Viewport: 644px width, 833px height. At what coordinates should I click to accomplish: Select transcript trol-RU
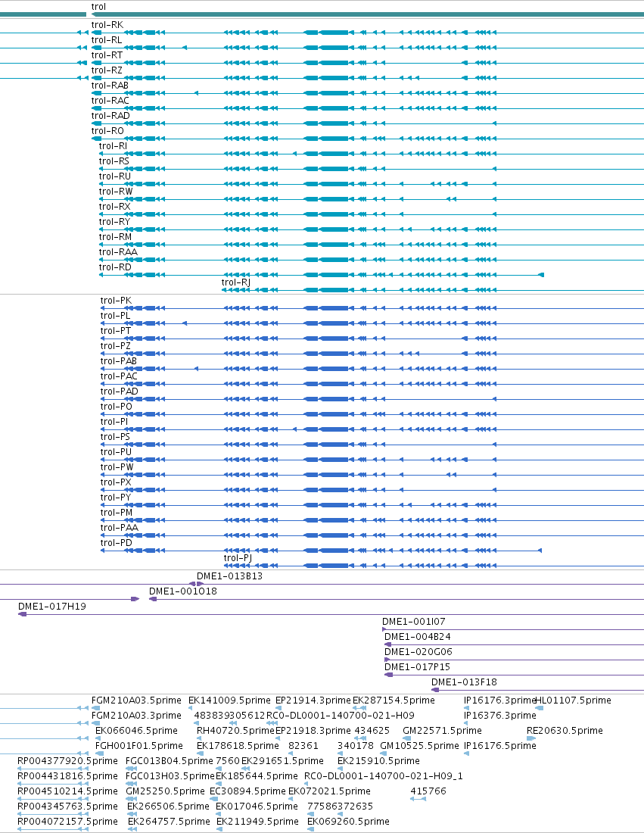click(x=115, y=176)
